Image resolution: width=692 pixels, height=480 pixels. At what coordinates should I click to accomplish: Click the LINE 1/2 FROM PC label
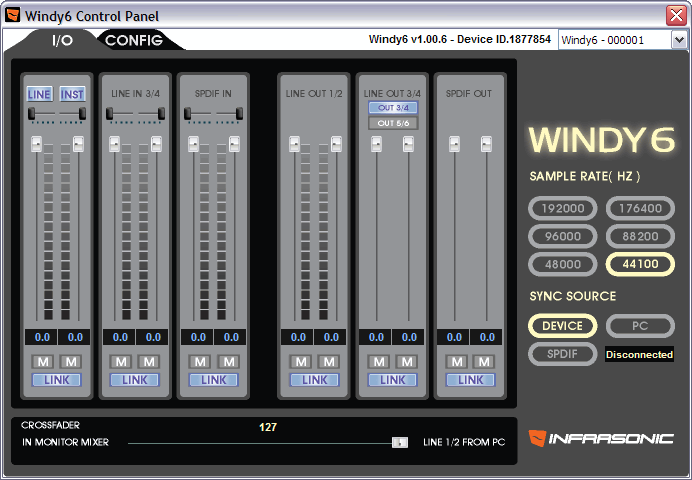click(464, 442)
